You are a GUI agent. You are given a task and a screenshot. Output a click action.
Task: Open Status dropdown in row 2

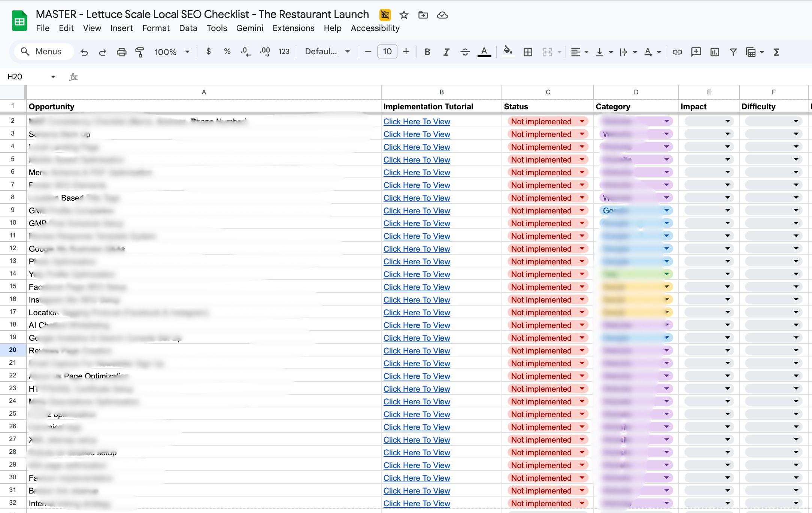pos(582,121)
